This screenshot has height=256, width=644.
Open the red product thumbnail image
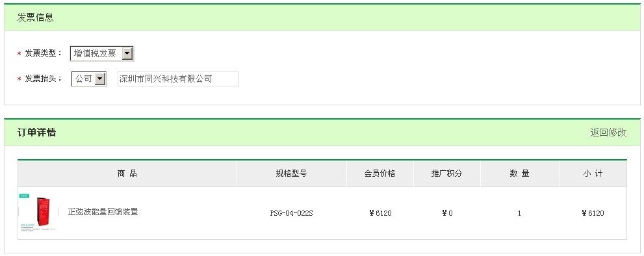(38, 212)
